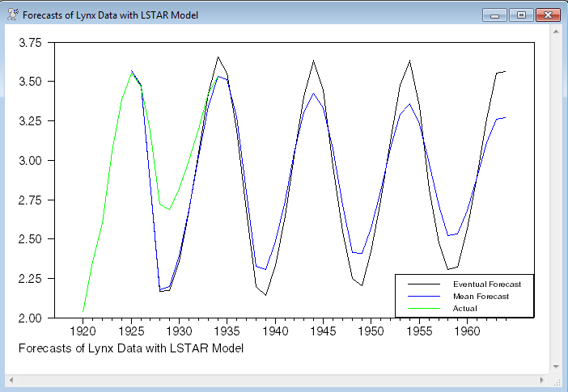The height and width of the screenshot is (392, 568).
Task: Click the application icon in the title bar
Action: pos(11,15)
